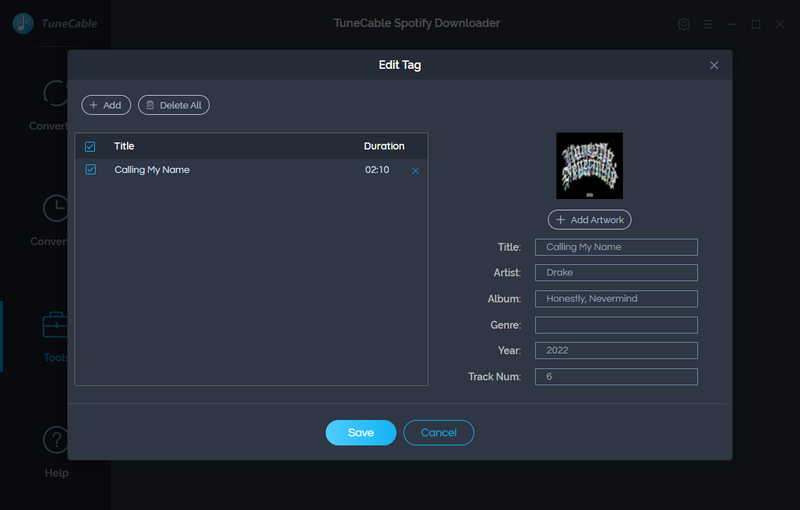800x510 pixels.
Task: Focus the Album input field
Action: tap(616, 299)
